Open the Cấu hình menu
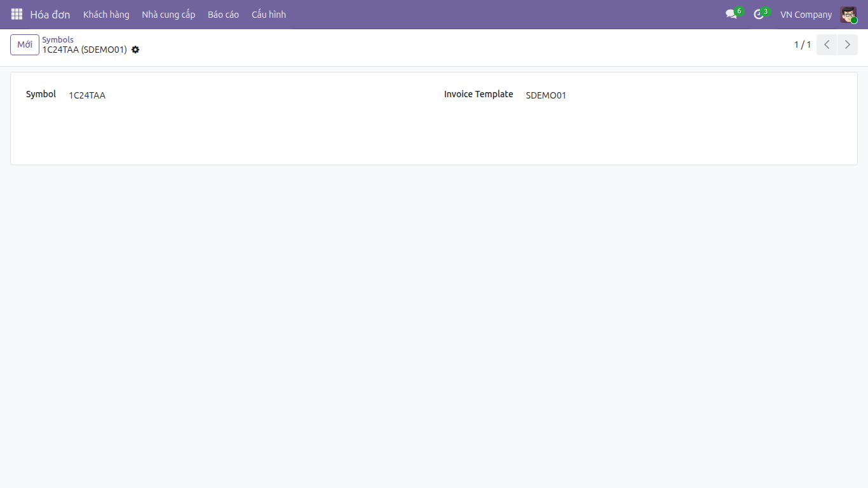 point(269,14)
